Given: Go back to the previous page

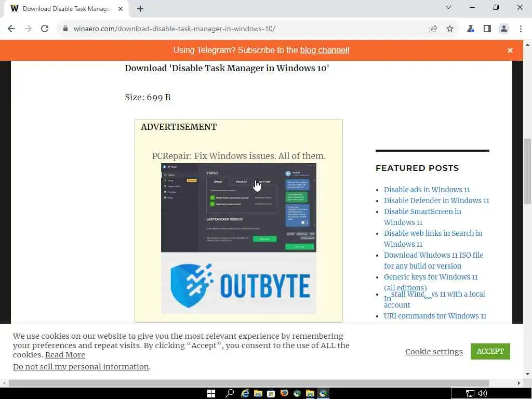Looking at the screenshot, I should click(11, 29).
